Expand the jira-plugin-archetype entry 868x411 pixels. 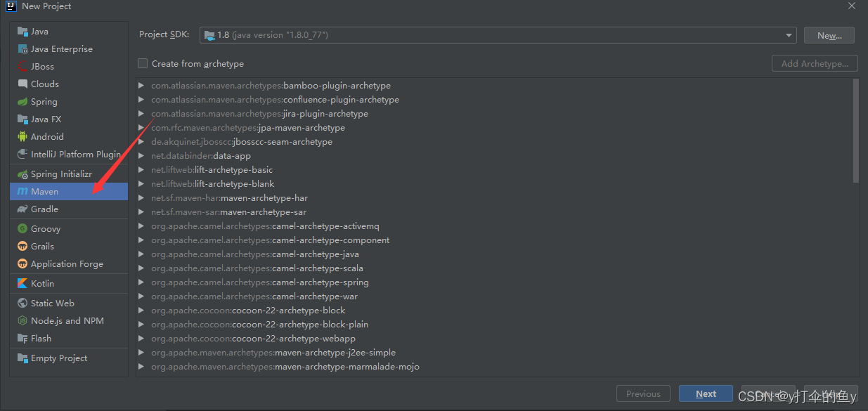click(141, 113)
